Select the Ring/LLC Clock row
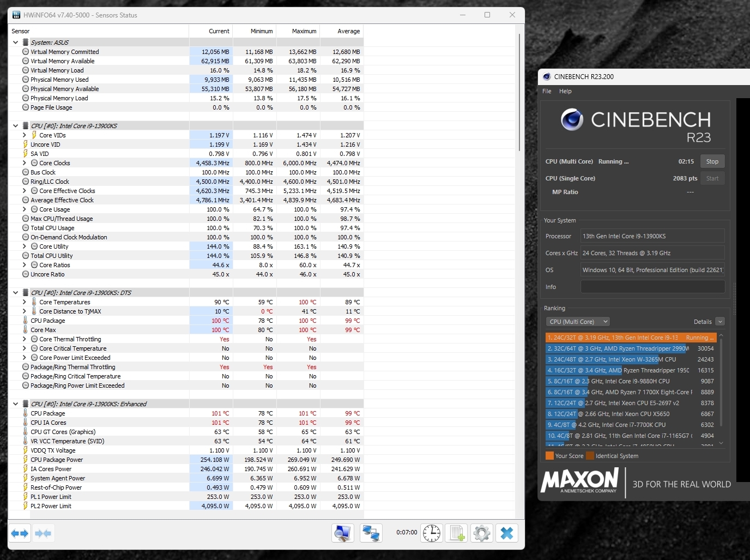 [186, 182]
